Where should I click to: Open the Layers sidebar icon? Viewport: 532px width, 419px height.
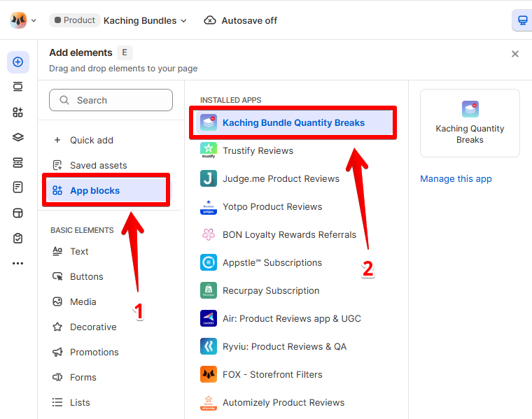click(x=18, y=137)
